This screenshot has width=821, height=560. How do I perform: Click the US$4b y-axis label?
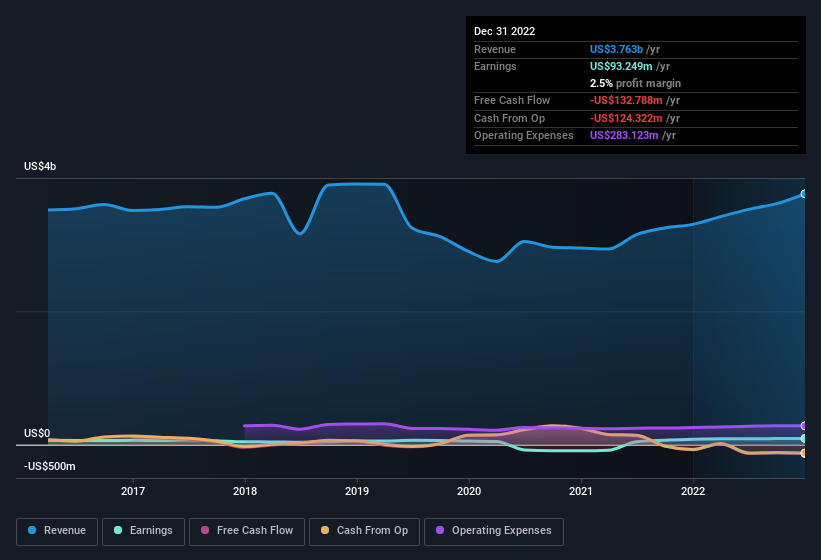coord(40,166)
